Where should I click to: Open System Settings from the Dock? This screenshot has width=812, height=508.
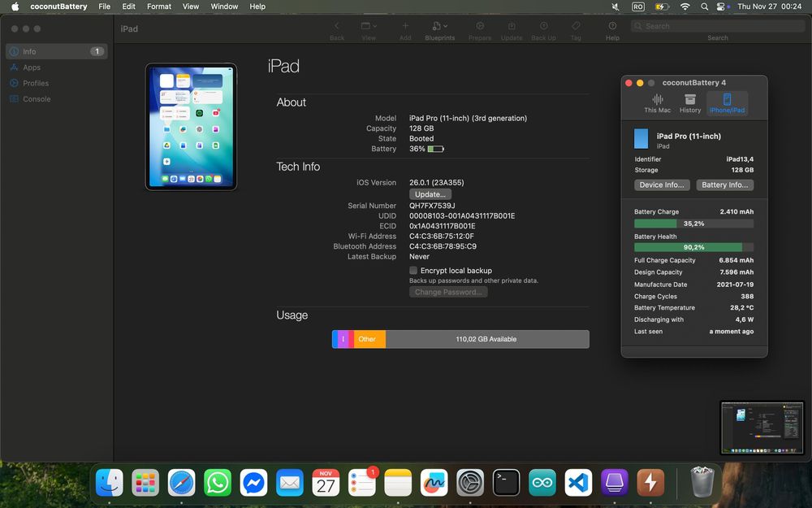pos(470,483)
